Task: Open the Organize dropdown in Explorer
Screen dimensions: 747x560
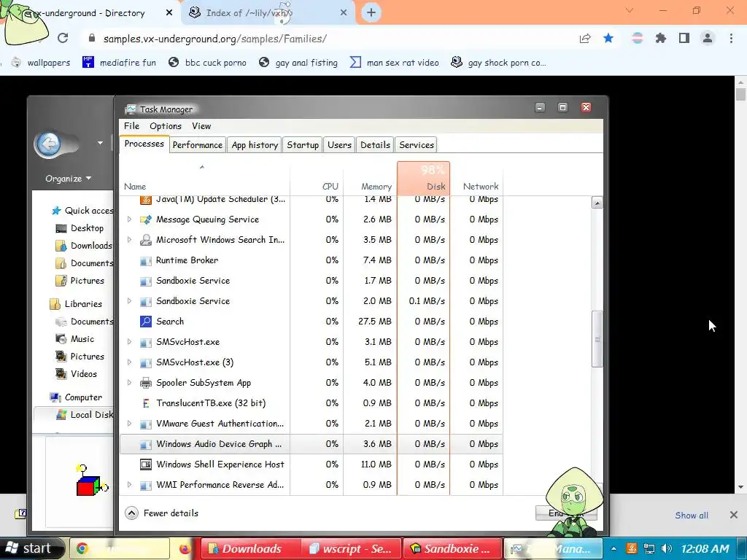Action: 68,179
